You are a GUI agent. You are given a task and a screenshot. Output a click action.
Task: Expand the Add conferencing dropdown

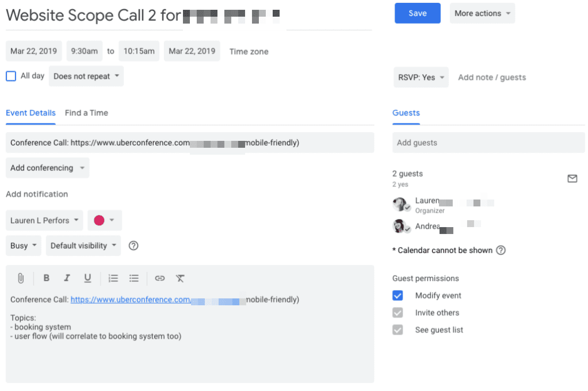click(47, 168)
